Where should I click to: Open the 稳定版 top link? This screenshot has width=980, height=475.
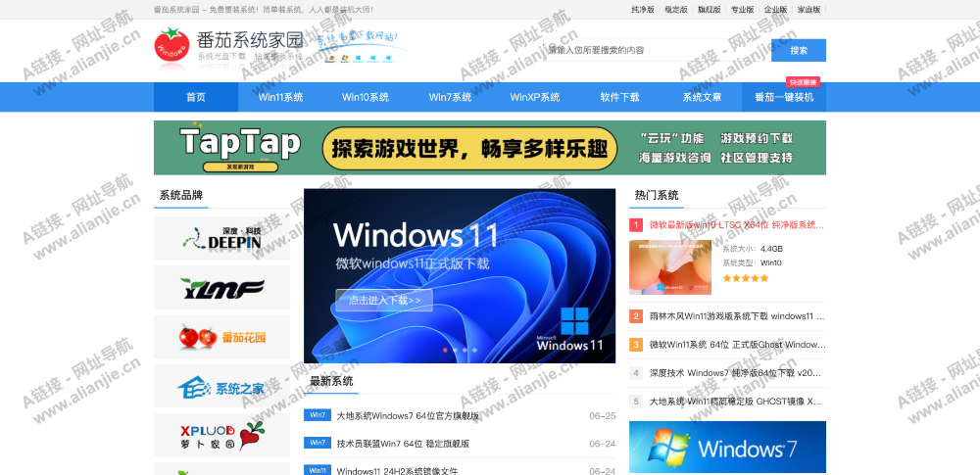[676, 10]
